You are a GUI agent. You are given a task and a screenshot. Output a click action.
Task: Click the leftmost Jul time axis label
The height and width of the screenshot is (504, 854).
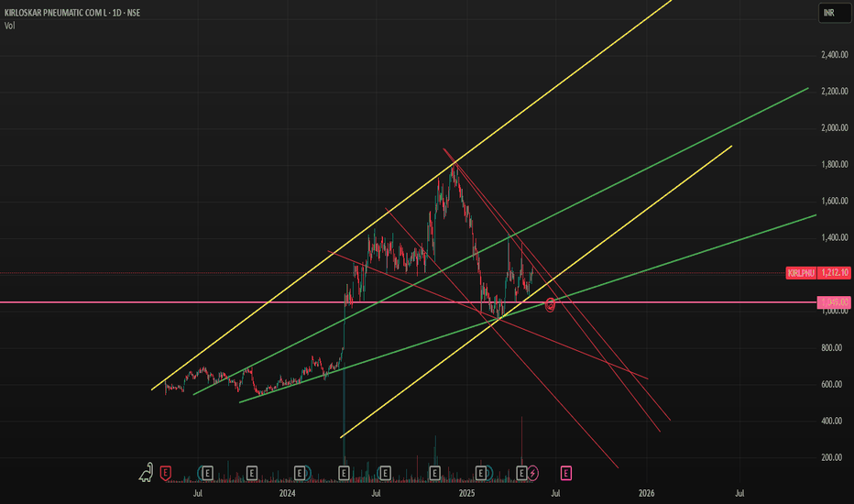[x=198, y=493]
